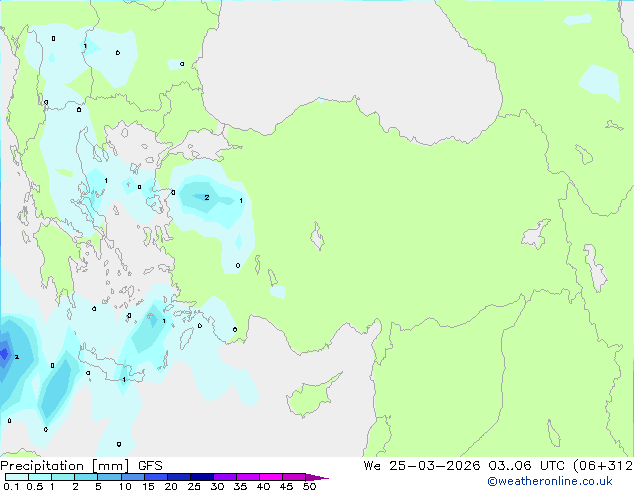
Task: Select the 5–10 mm legend color swatch
Action: pyautogui.click(x=109, y=477)
